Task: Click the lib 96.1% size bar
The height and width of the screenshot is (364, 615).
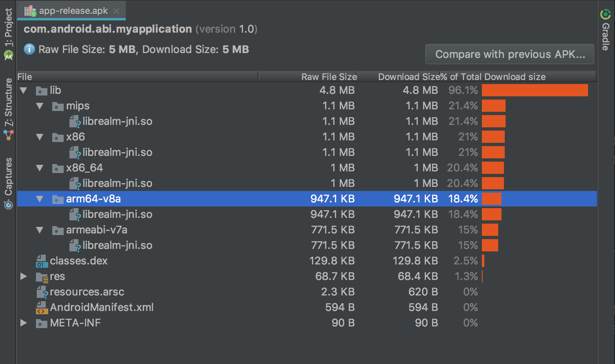Action: pos(535,91)
